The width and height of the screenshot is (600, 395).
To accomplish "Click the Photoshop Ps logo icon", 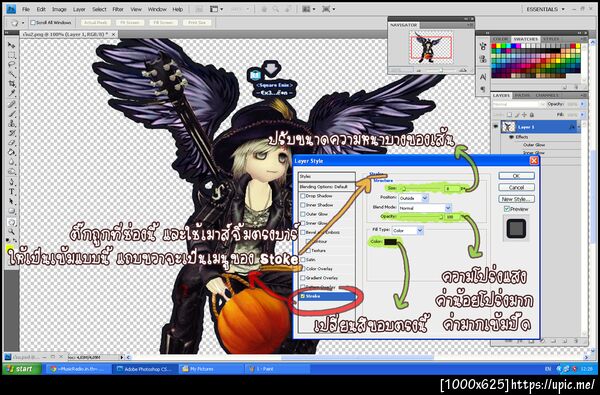I will [x=11, y=9].
